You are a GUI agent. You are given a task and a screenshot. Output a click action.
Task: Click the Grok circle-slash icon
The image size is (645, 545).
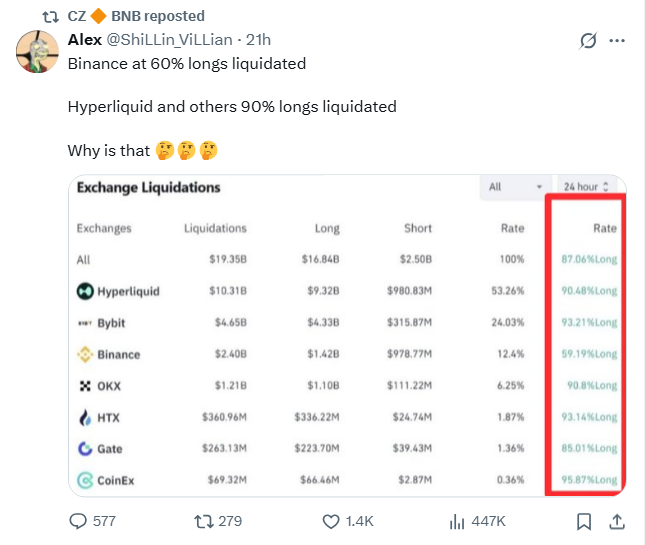tap(589, 40)
